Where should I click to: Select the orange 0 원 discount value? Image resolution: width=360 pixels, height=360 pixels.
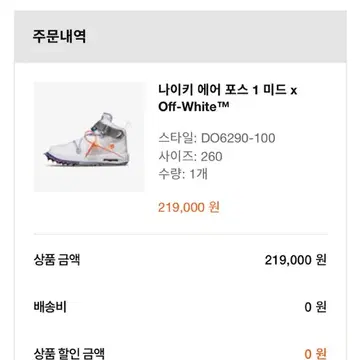coord(315,354)
